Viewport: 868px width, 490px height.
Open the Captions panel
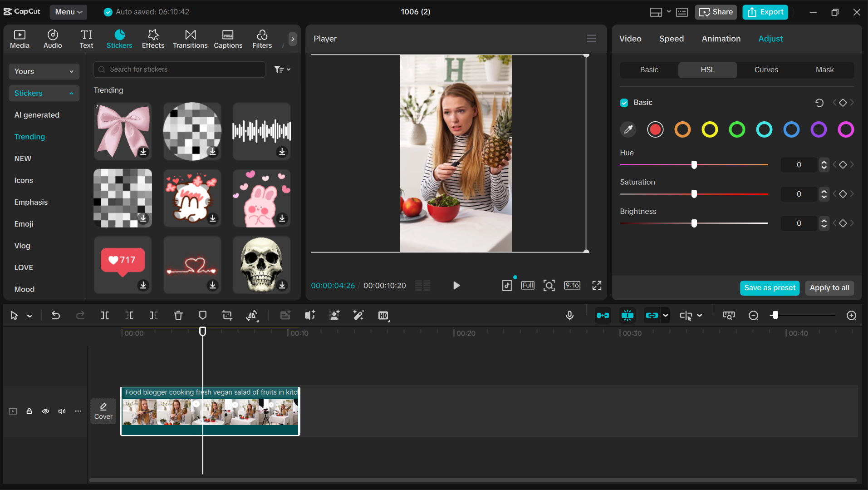click(x=228, y=39)
